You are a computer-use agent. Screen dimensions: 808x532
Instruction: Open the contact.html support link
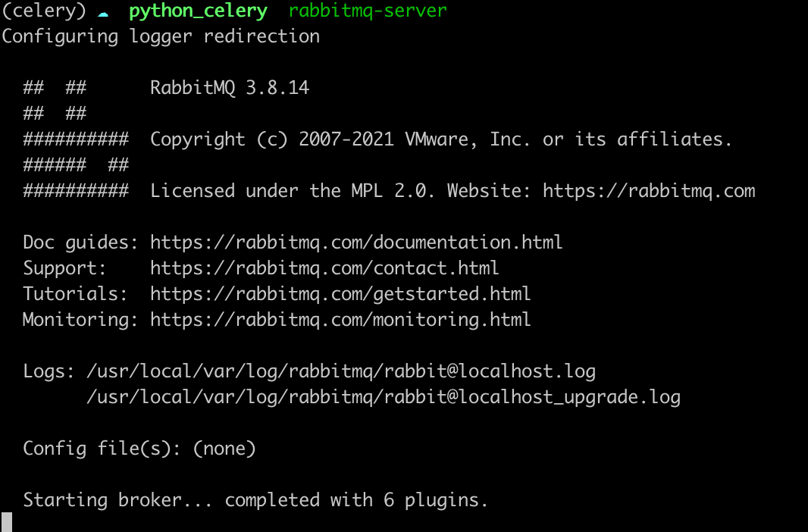point(324,268)
